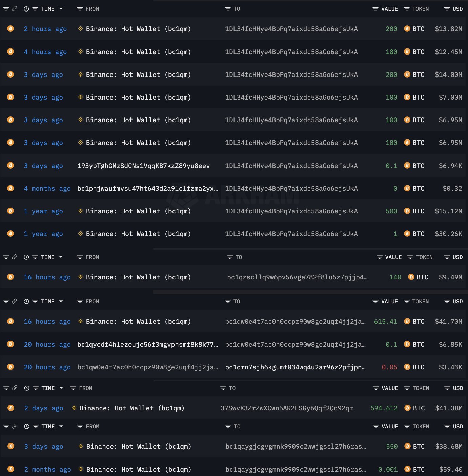468x476 pixels.
Task: Expand the TIME dropdown arrow in the topmost header
Action: 61,9
